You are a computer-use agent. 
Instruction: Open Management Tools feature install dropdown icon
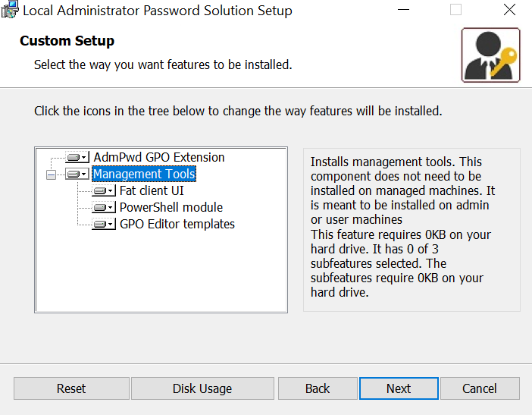click(x=77, y=174)
